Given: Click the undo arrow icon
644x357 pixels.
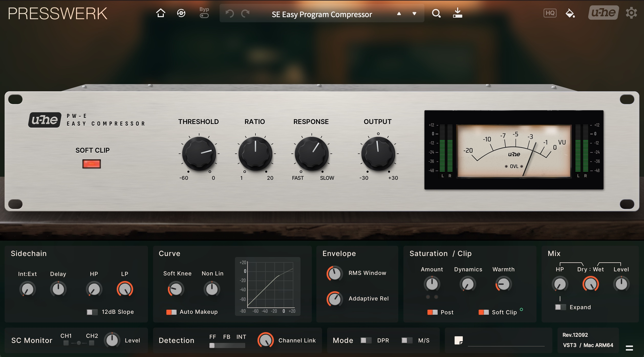Looking at the screenshot, I should click(x=230, y=14).
